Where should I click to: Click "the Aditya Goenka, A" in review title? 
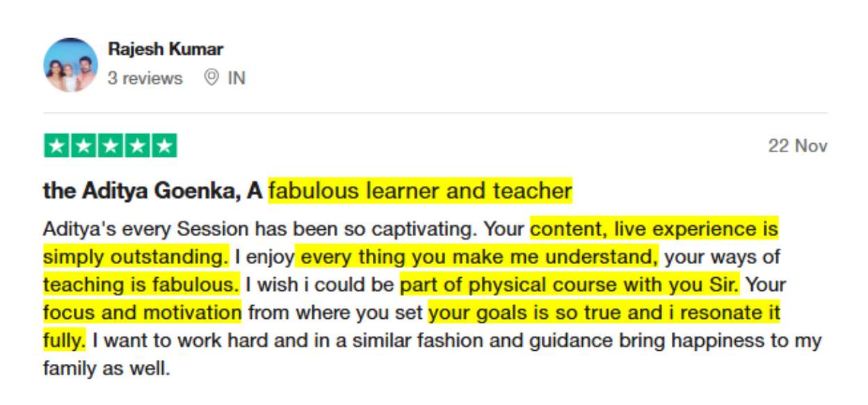click(x=152, y=191)
